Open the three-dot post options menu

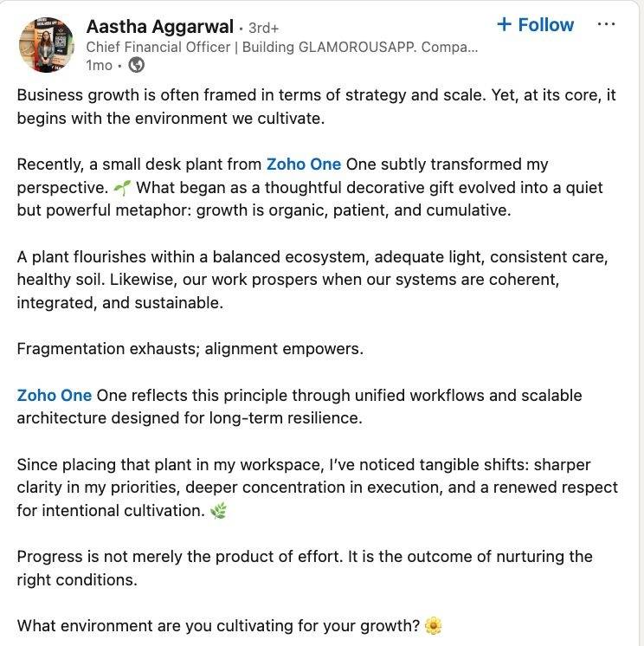[x=606, y=24]
